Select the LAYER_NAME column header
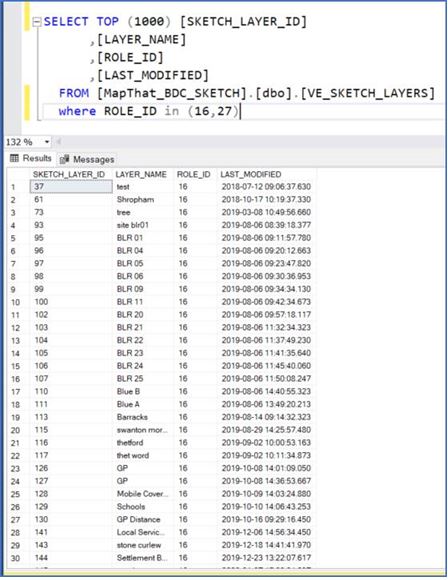448x580 pixels. [x=141, y=175]
